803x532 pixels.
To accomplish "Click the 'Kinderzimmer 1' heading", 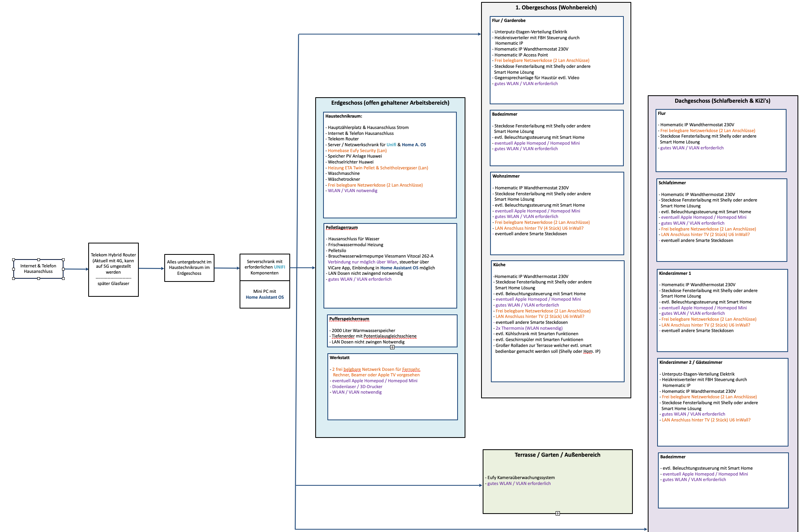I will click(x=675, y=273).
